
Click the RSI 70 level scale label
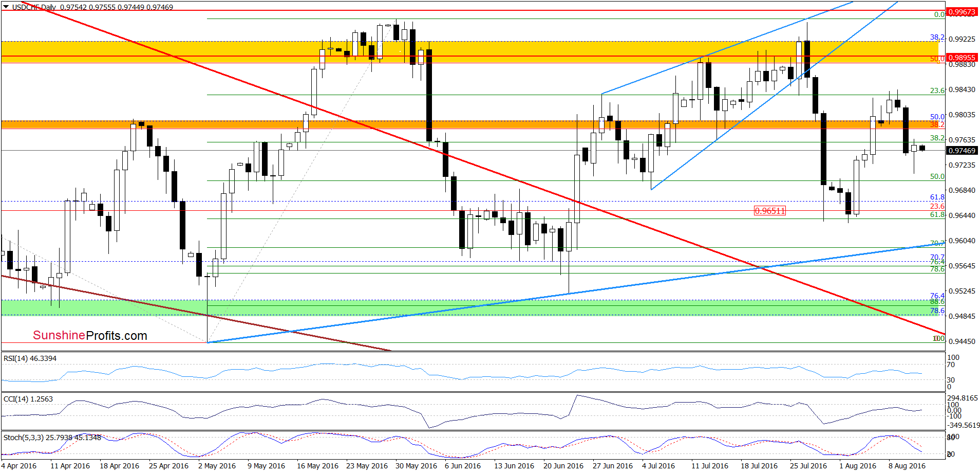951,365
